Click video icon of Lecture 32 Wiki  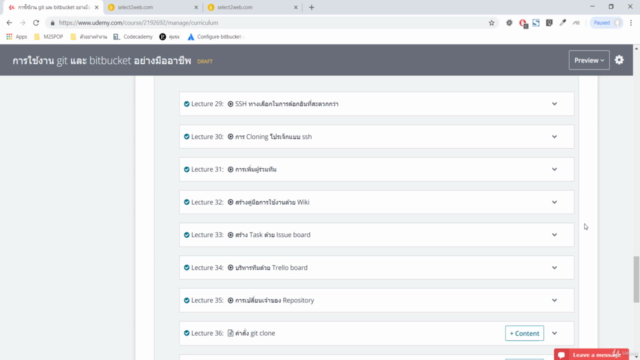(x=230, y=202)
